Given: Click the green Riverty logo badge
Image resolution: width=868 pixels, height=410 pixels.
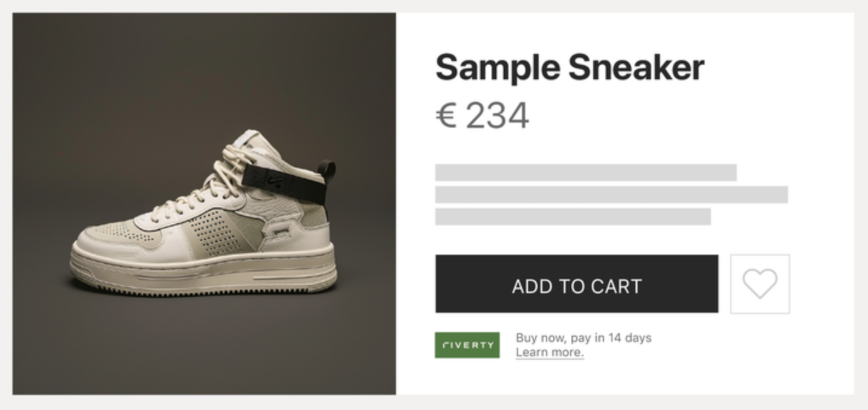Looking at the screenshot, I should click(467, 345).
